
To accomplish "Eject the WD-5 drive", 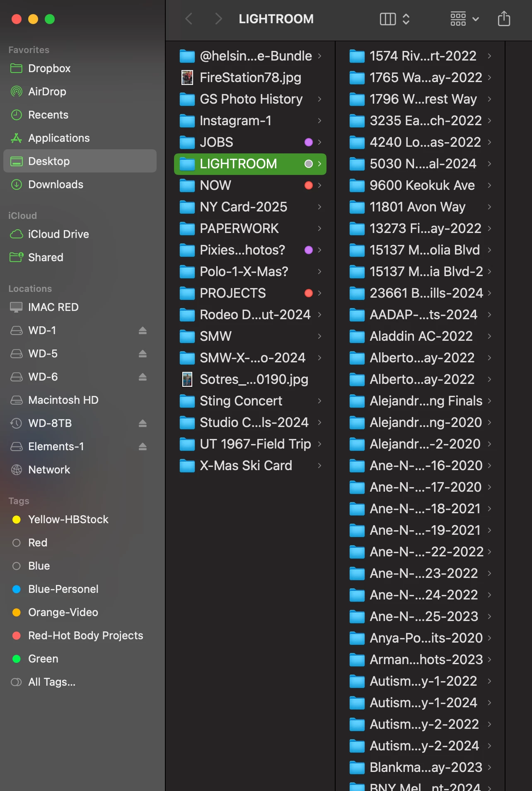I will click(x=143, y=354).
